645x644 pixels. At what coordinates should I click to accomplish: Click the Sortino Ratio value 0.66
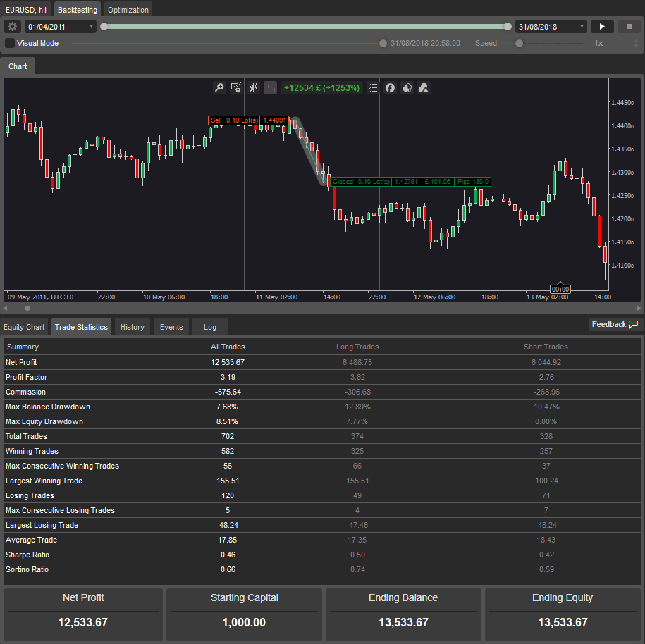(228, 569)
